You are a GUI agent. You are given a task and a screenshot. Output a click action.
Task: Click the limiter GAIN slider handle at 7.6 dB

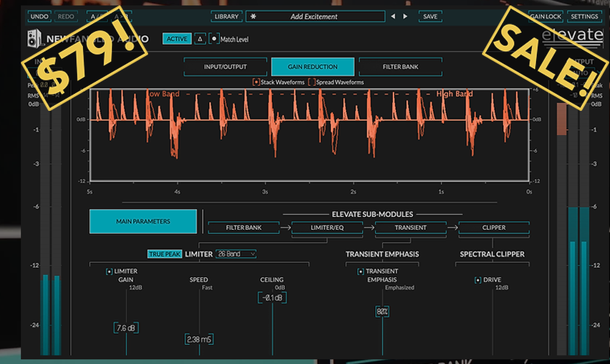[126, 327]
